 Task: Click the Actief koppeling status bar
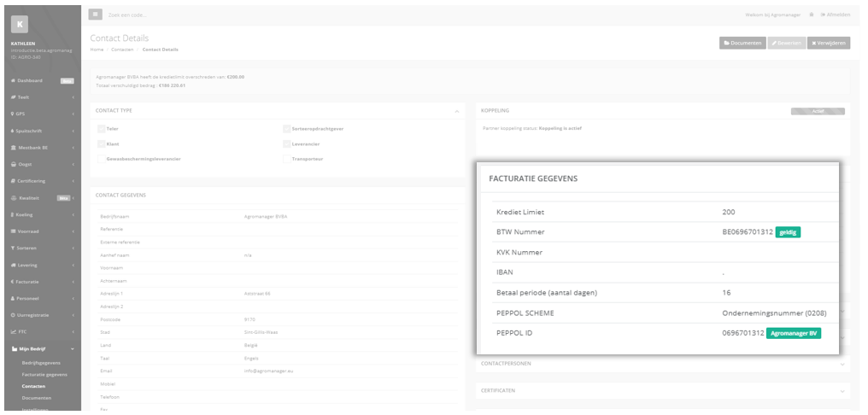pos(818,111)
